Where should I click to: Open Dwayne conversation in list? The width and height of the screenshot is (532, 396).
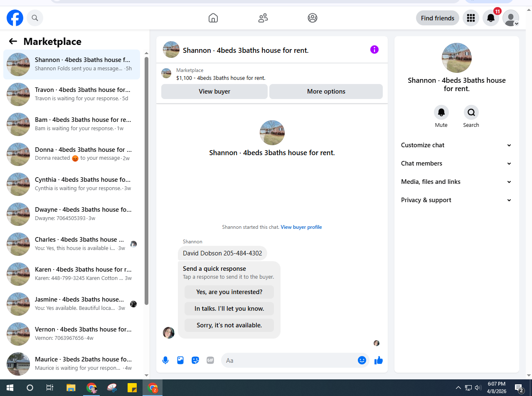[x=72, y=214]
